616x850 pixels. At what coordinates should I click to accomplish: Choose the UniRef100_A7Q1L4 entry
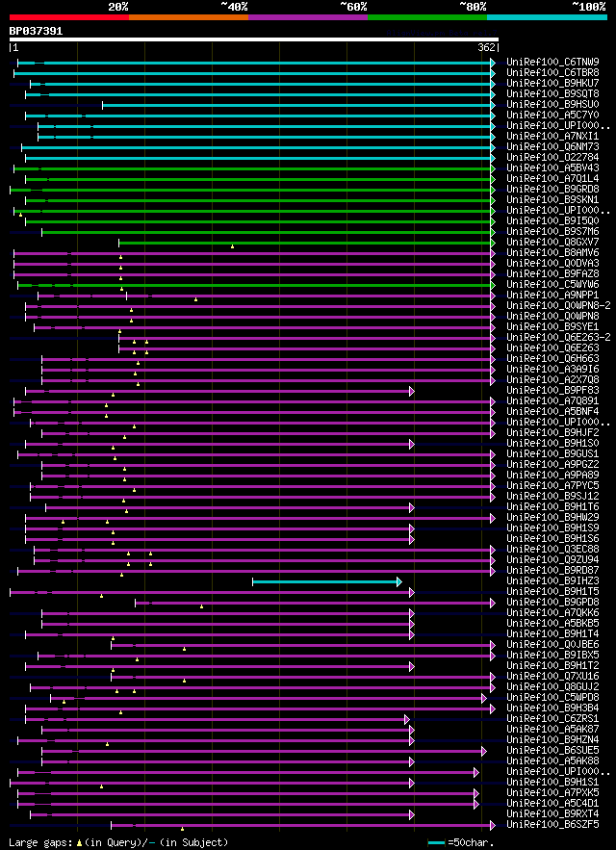pyautogui.click(x=552, y=178)
